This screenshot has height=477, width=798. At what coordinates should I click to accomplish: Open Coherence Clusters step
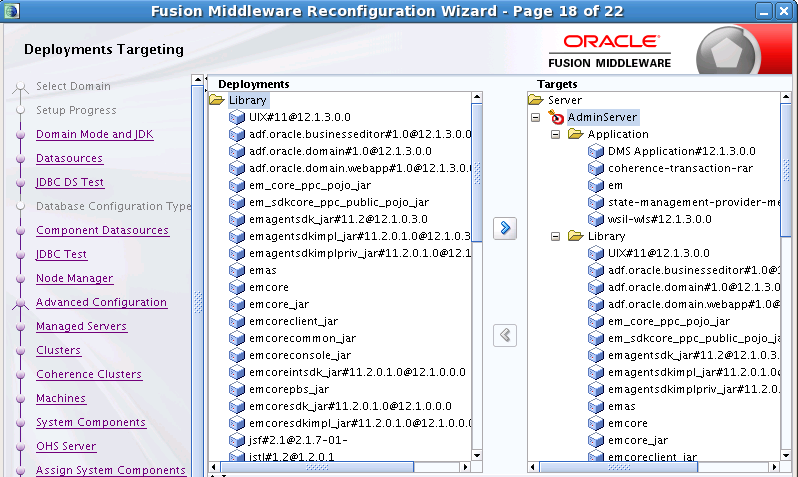pos(89,374)
